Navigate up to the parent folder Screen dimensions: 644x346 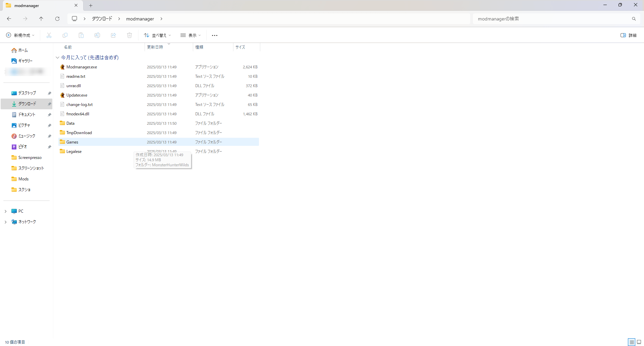[41, 19]
